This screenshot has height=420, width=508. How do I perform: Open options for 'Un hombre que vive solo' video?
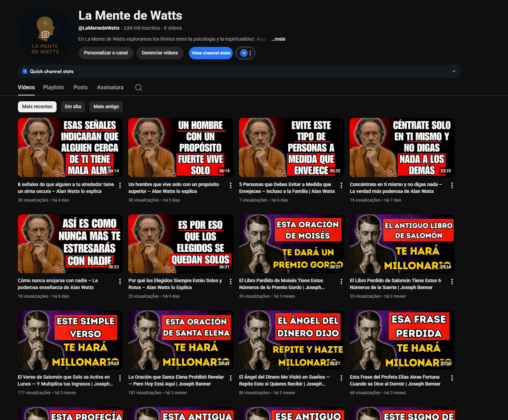(231, 185)
